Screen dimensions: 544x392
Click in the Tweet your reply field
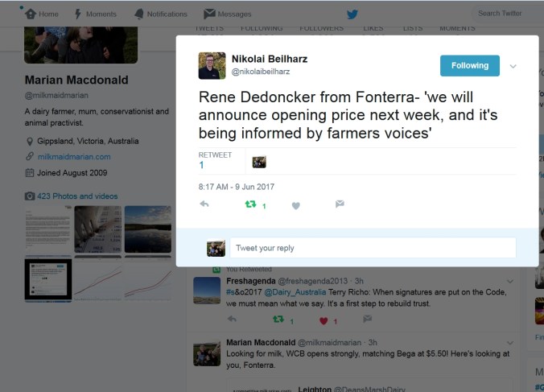click(x=373, y=247)
